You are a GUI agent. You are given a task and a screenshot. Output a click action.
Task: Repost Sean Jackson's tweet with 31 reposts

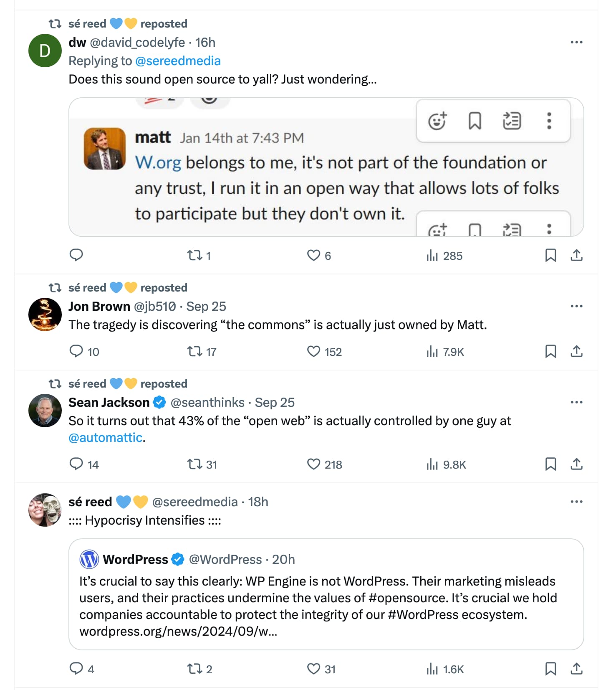pyautogui.click(x=194, y=464)
